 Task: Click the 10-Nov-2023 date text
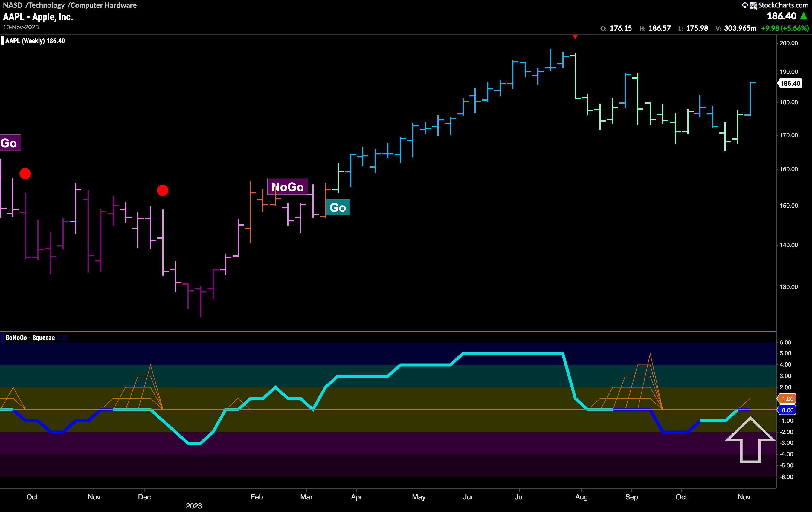(21, 27)
